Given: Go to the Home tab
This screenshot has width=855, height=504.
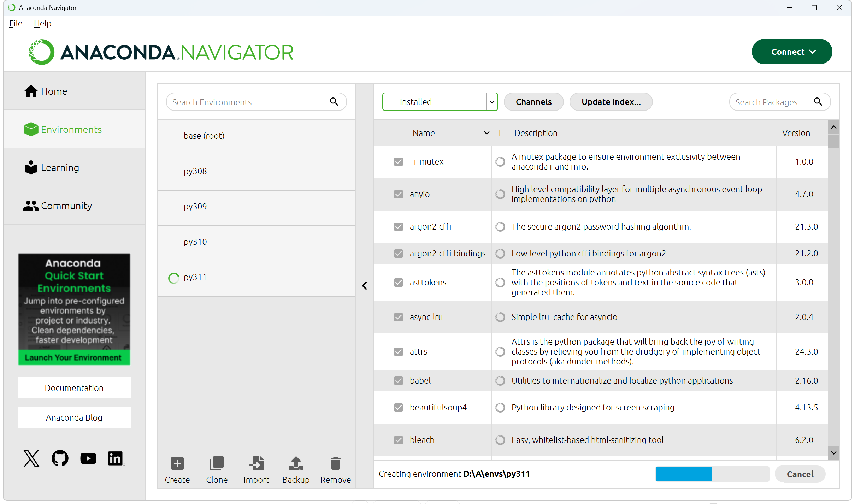Looking at the screenshot, I should click(x=74, y=91).
